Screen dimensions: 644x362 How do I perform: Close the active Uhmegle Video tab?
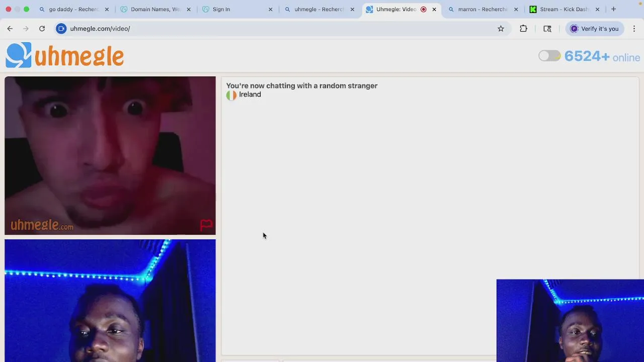[434, 9]
